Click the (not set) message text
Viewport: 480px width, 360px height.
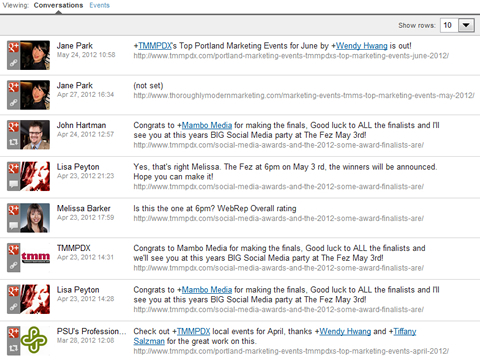[x=148, y=86]
